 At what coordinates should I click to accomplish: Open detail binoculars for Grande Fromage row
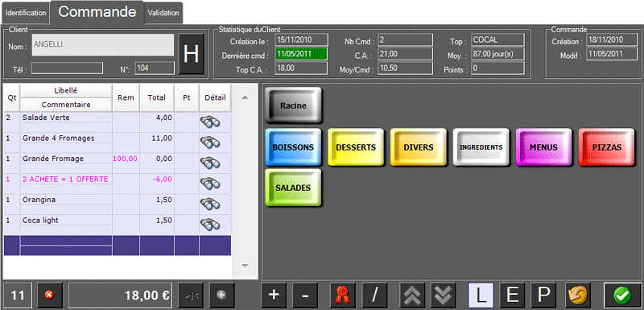210,163
